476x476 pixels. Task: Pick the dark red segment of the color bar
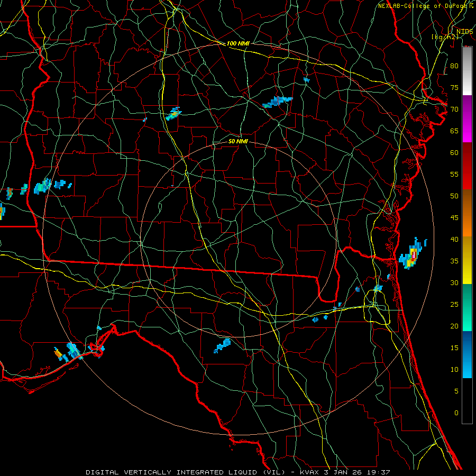467,166
